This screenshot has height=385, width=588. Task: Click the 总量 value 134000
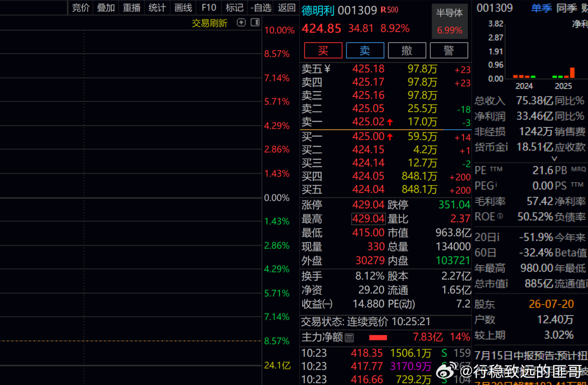tap(453, 246)
